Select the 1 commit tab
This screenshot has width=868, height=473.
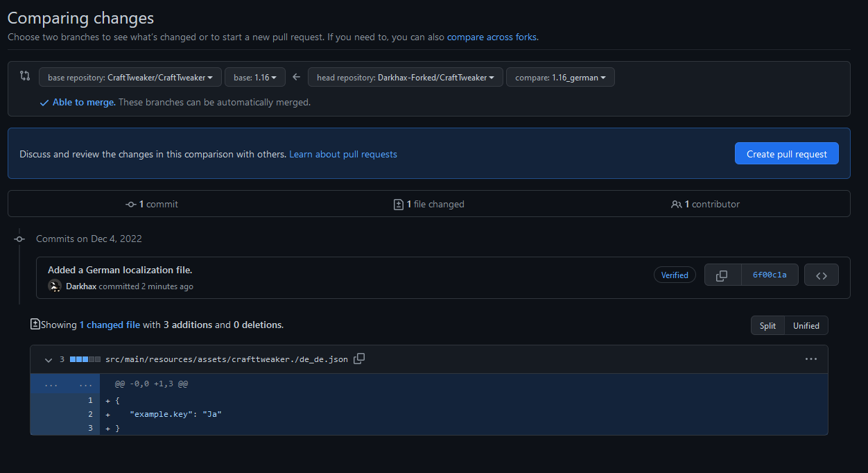[152, 205]
